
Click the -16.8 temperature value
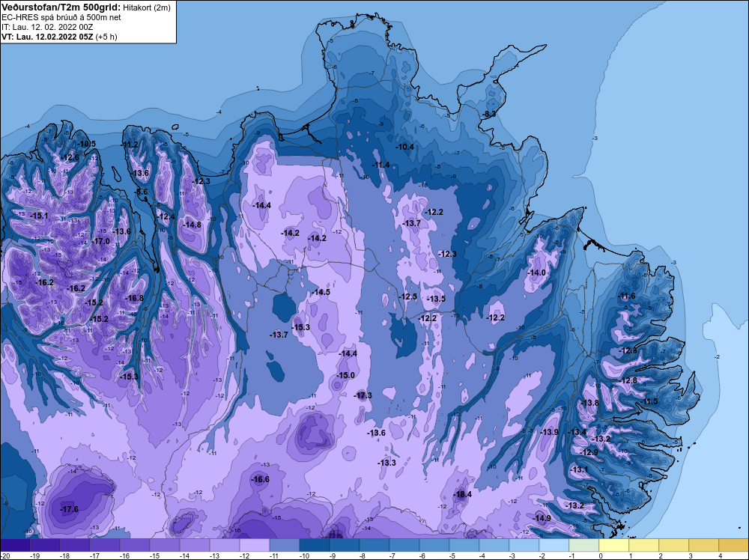click(x=134, y=298)
